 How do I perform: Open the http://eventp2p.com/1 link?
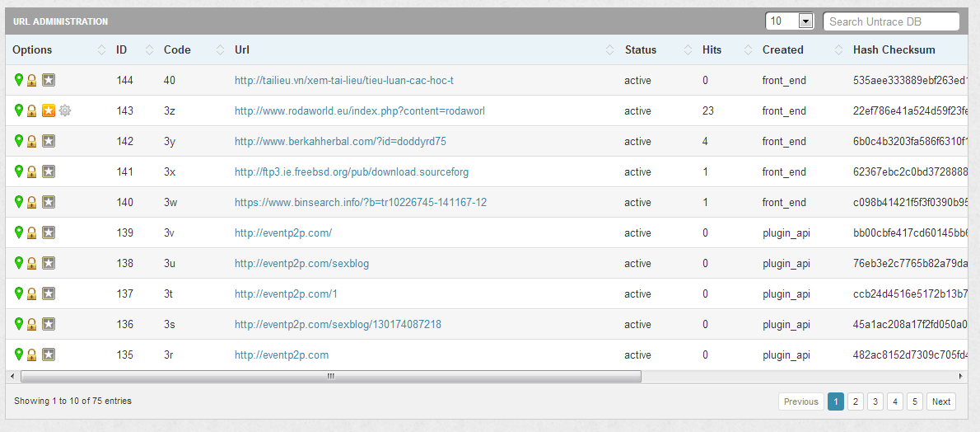(287, 293)
